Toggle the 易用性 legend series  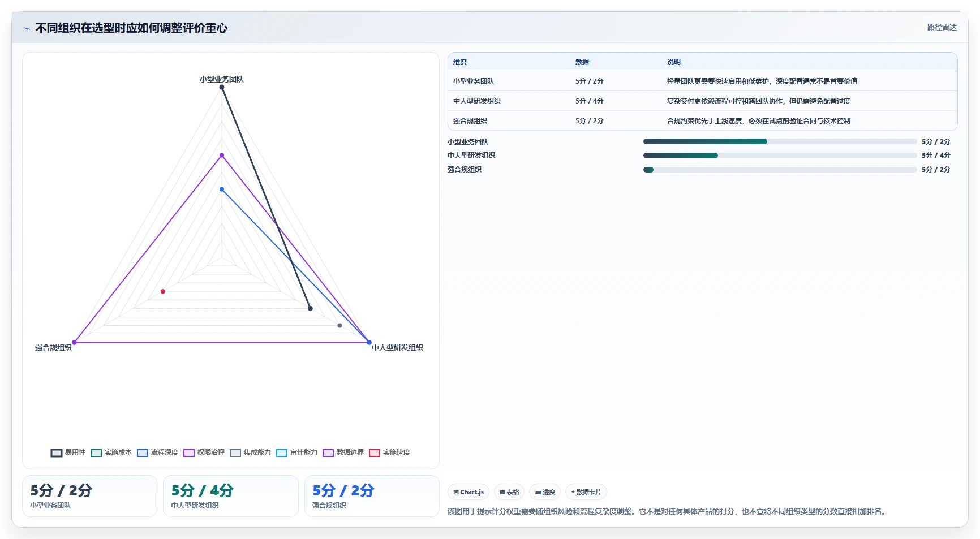point(68,452)
